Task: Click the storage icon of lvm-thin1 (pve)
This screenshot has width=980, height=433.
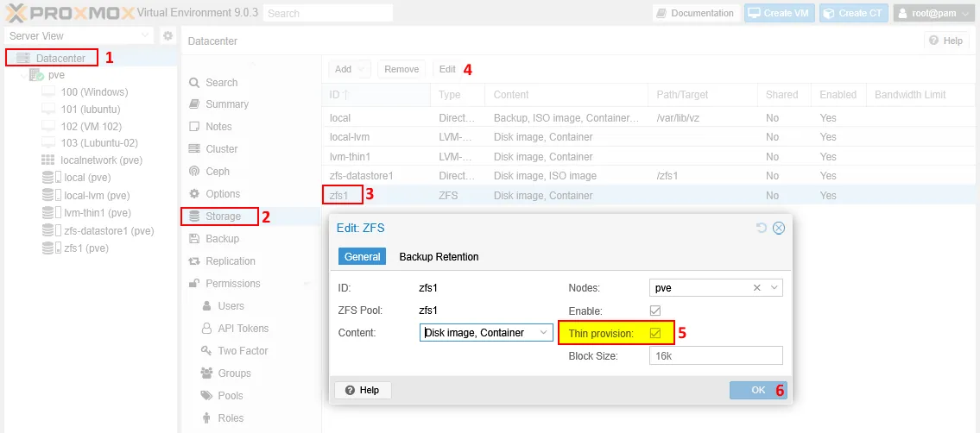Action: pos(51,213)
